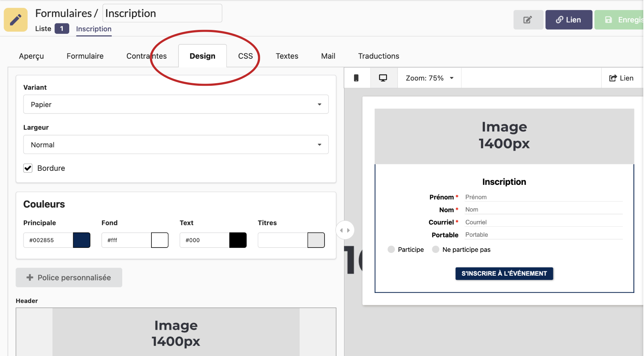The height and width of the screenshot is (356, 644).
Task: Switch preview to desktop monitor view
Action: (x=383, y=78)
